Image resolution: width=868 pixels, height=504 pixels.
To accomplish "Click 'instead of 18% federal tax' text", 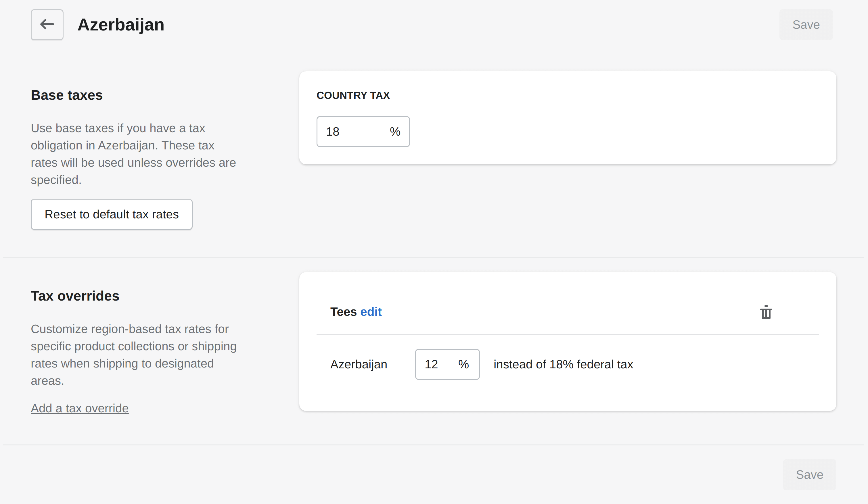I will click(x=563, y=364).
